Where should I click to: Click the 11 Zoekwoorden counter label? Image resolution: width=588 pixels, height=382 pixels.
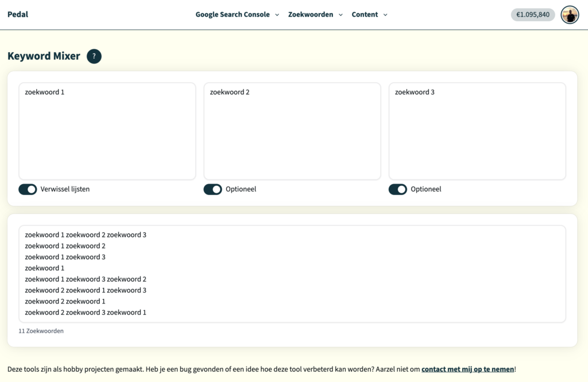click(41, 330)
